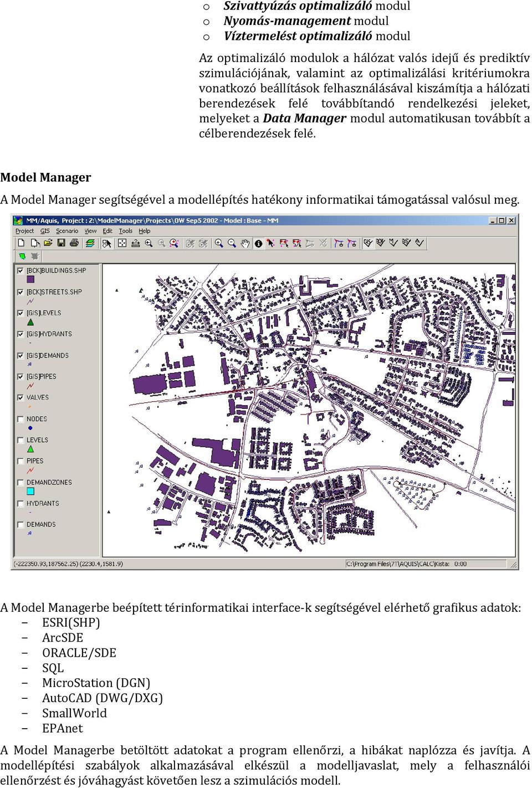Screen dimensions: 532x788
Task: Click the zoom-to-layer icon
Action: pos(135,243)
